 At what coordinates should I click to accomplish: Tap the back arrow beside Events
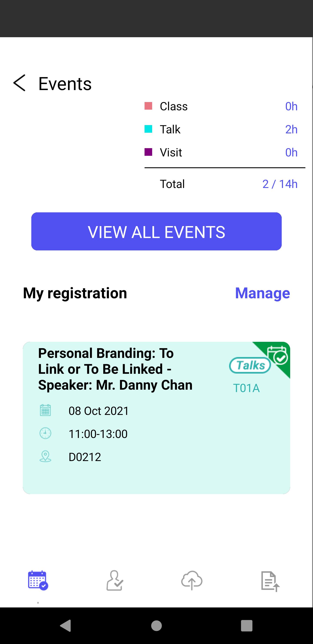pos(20,83)
